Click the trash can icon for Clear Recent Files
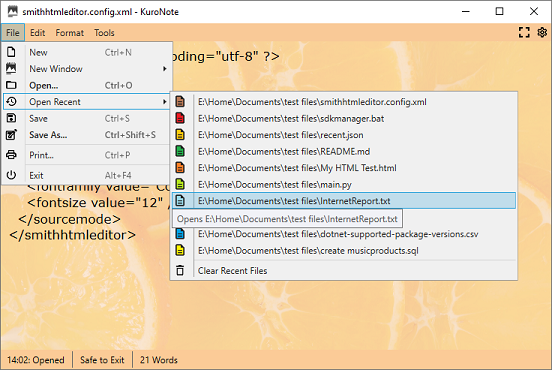This screenshot has height=370, width=552. coord(180,270)
